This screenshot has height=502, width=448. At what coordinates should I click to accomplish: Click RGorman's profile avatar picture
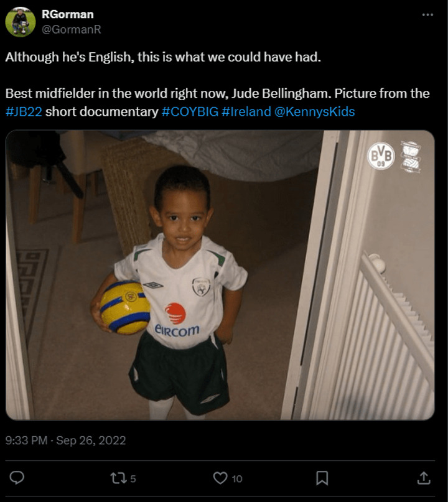21,22
